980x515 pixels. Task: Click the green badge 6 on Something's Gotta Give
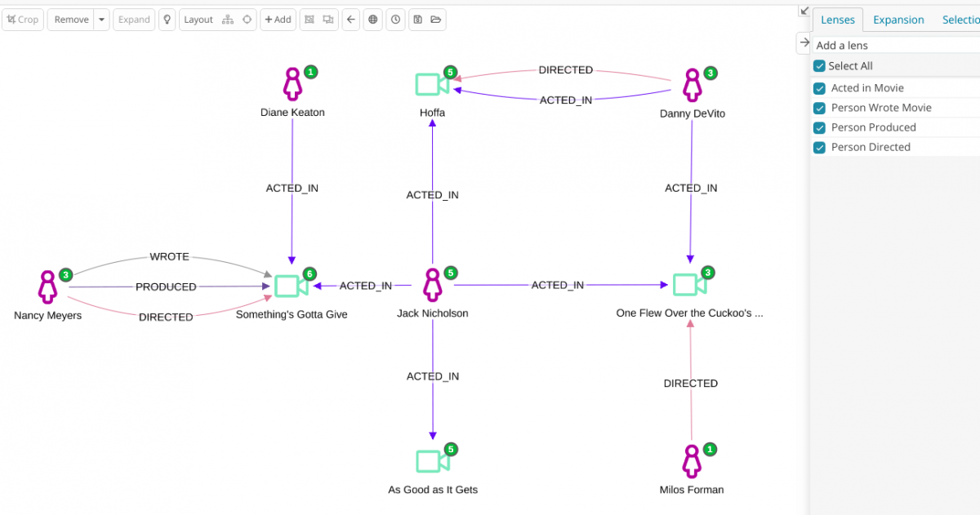tap(310, 274)
